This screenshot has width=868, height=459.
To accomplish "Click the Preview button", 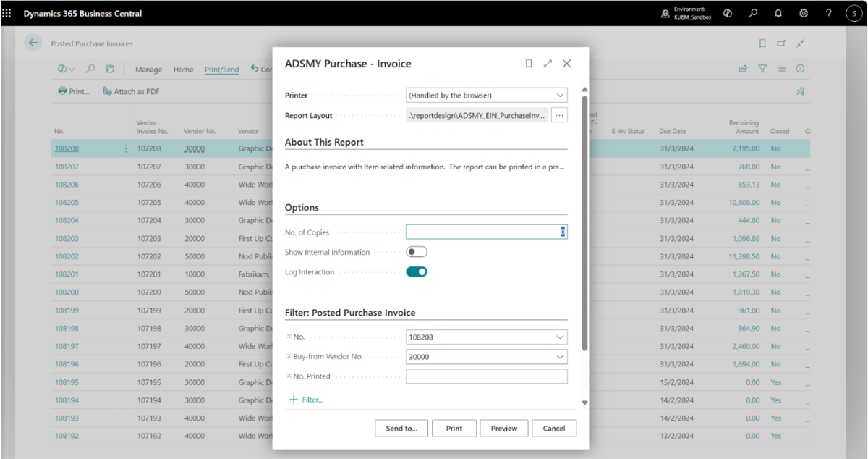I will 504,428.
